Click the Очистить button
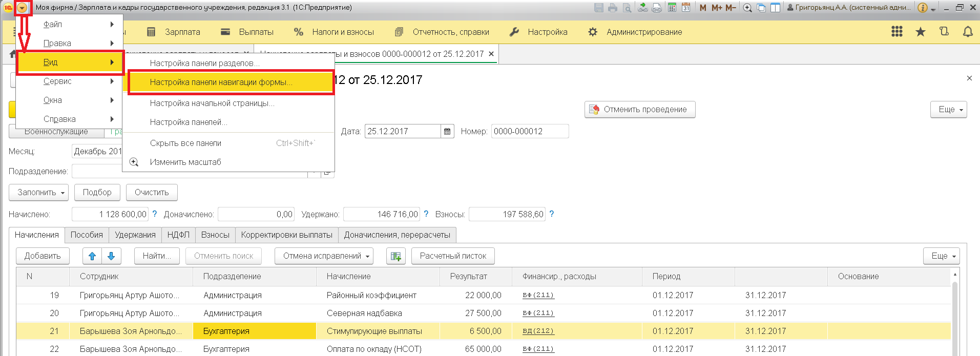This screenshot has width=980, height=356. 152,192
